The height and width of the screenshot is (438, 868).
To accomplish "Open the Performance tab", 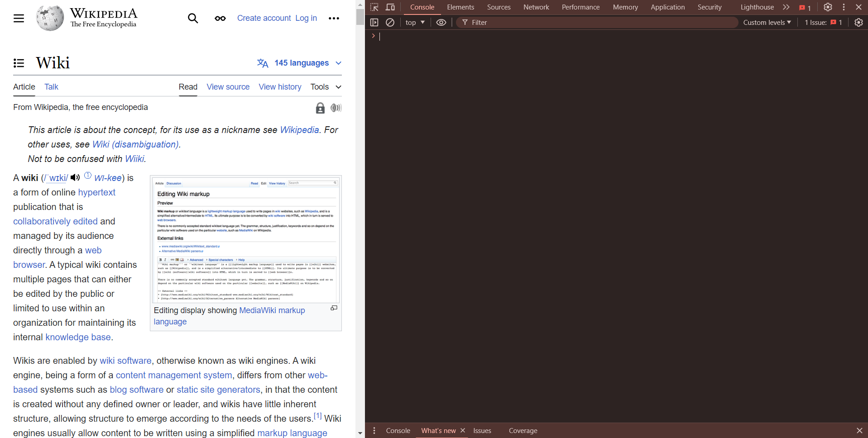I will [x=580, y=7].
